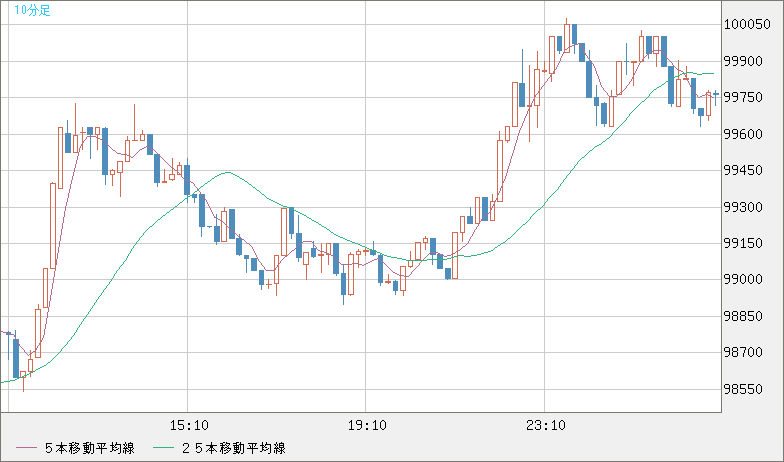This screenshot has width=784, height=462.
Task: Click the 98850 price axis label
Action: (744, 316)
